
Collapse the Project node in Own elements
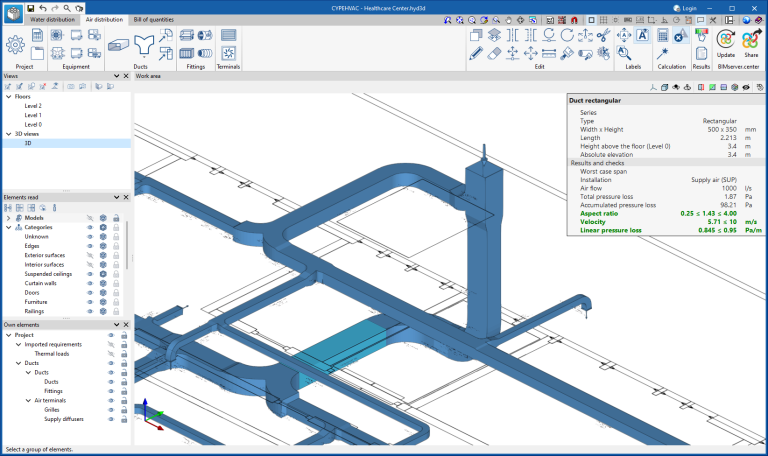[x=8, y=335]
